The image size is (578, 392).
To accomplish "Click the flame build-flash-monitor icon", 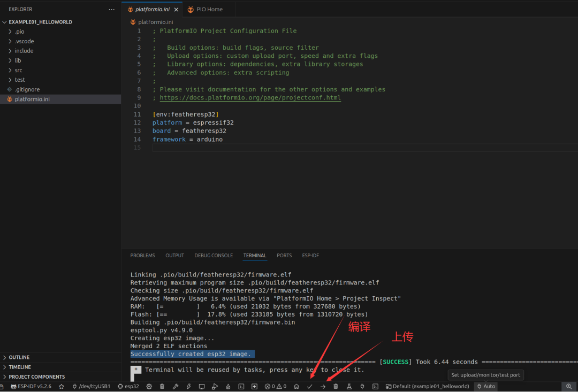I will point(228,387).
